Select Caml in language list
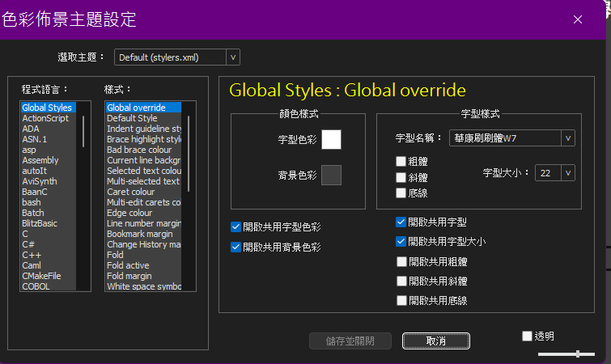The image size is (611, 364). pyautogui.click(x=49, y=265)
